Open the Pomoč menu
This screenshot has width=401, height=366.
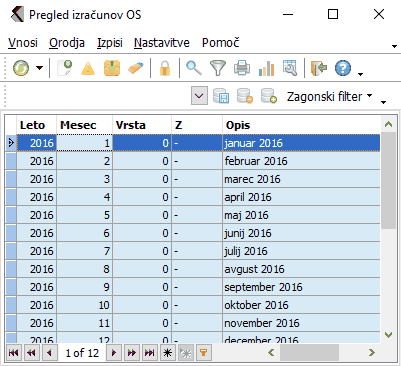tap(221, 43)
